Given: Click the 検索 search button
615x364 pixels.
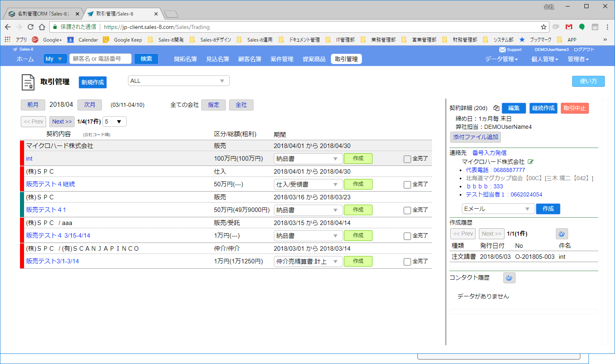Looking at the screenshot, I should click(x=146, y=59).
